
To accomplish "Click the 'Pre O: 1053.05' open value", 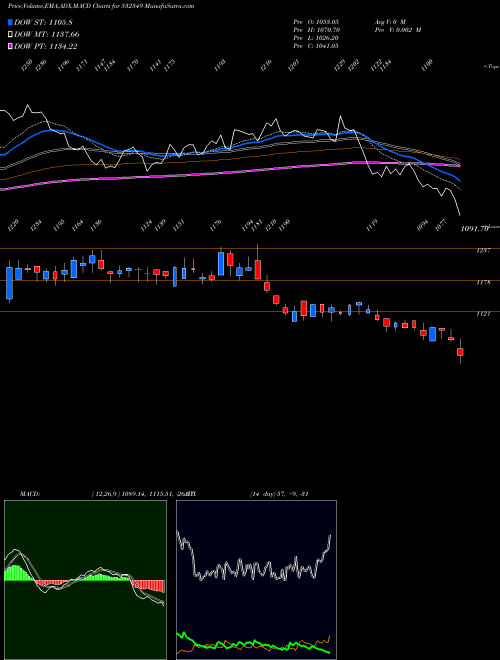I will pyautogui.click(x=316, y=21).
